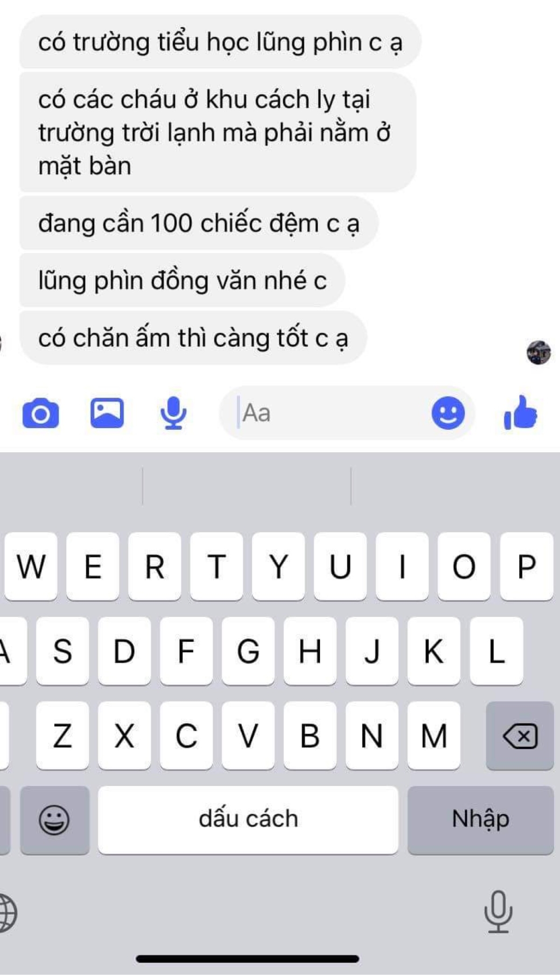Tap the globe keyboard language key
This screenshot has height=975, width=560.
[7, 912]
